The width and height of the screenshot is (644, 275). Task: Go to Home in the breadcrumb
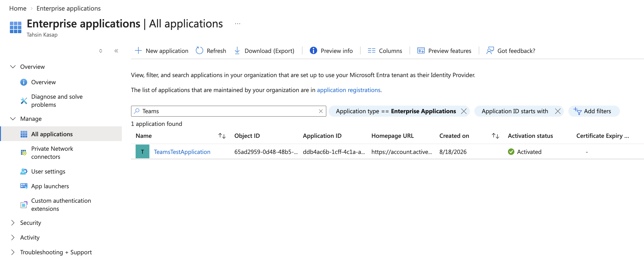tap(18, 8)
